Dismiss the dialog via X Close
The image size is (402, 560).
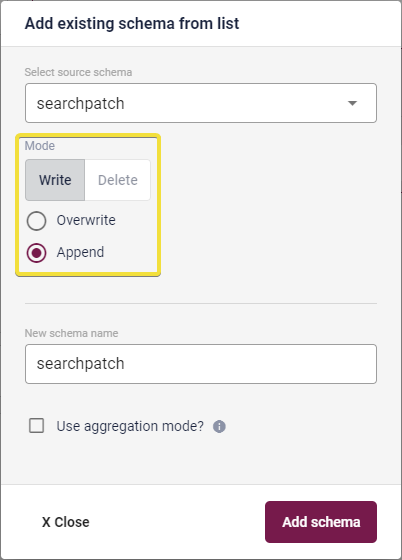coord(66,522)
